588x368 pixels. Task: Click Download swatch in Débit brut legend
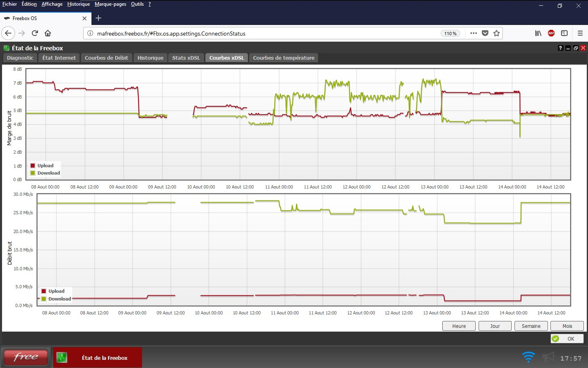(44, 299)
